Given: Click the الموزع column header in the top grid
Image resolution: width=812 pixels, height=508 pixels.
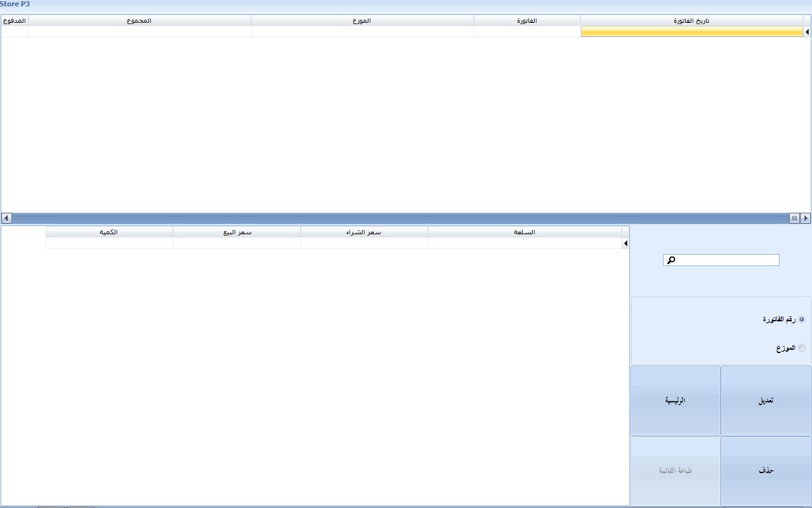Looking at the screenshot, I should [362, 21].
